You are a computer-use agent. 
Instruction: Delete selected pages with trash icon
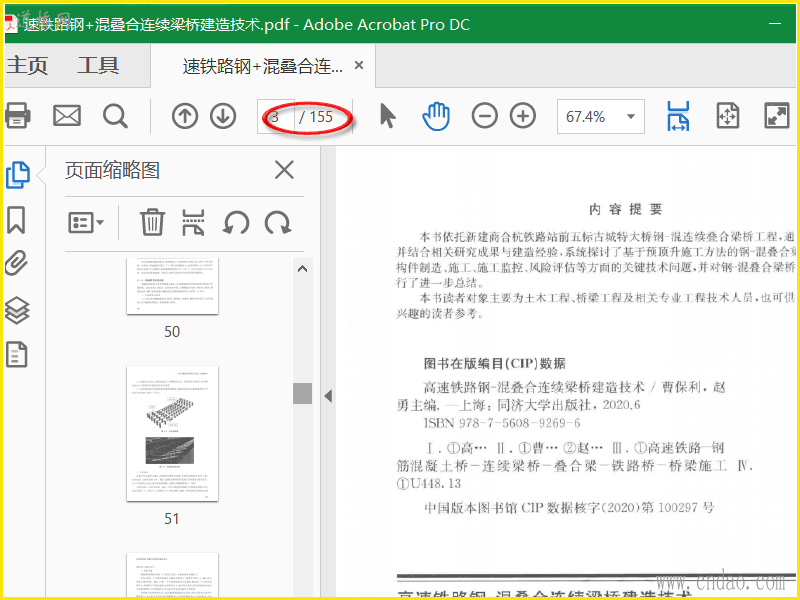pyautogui.click(x=152, y=222)
